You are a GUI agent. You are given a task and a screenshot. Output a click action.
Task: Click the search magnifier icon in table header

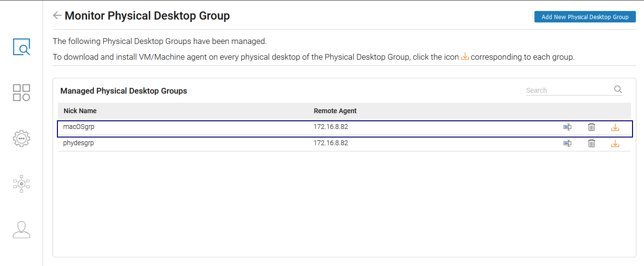point(618,89)
